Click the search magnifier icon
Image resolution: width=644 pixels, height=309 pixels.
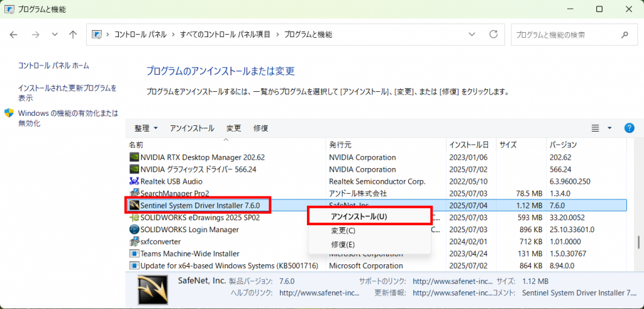(625, 35)
